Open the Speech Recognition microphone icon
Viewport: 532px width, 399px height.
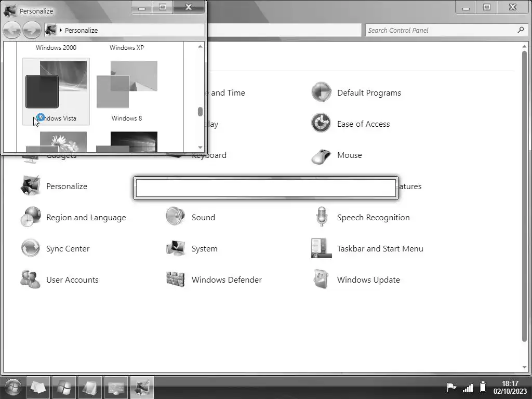click(321, 217)
